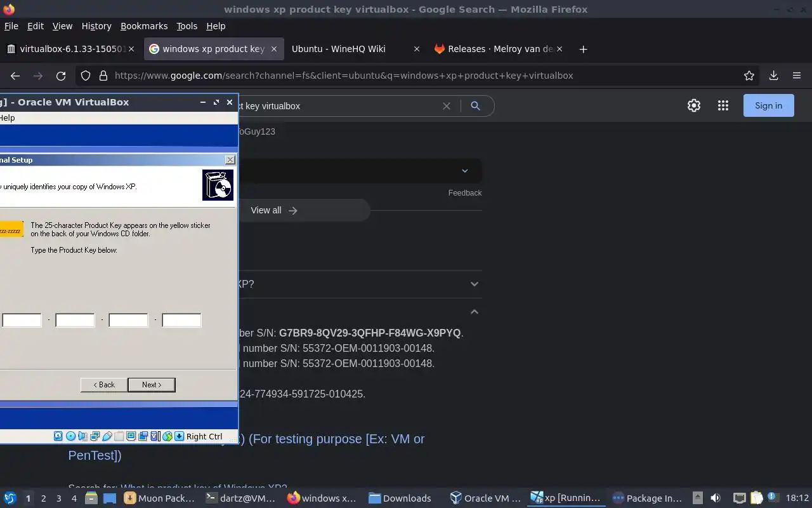Open the File menu in Firefox
This screenshot has height=508, width=812.
11,26
